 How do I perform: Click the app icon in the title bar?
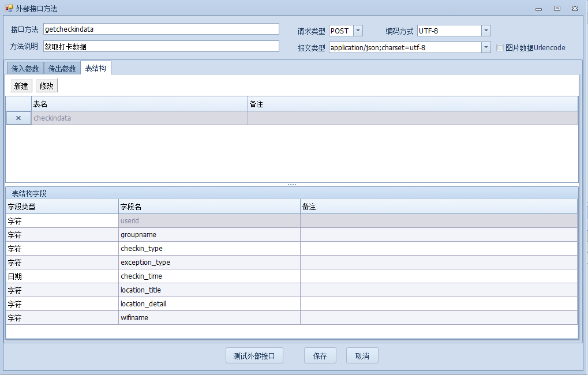tap(9, 9)
